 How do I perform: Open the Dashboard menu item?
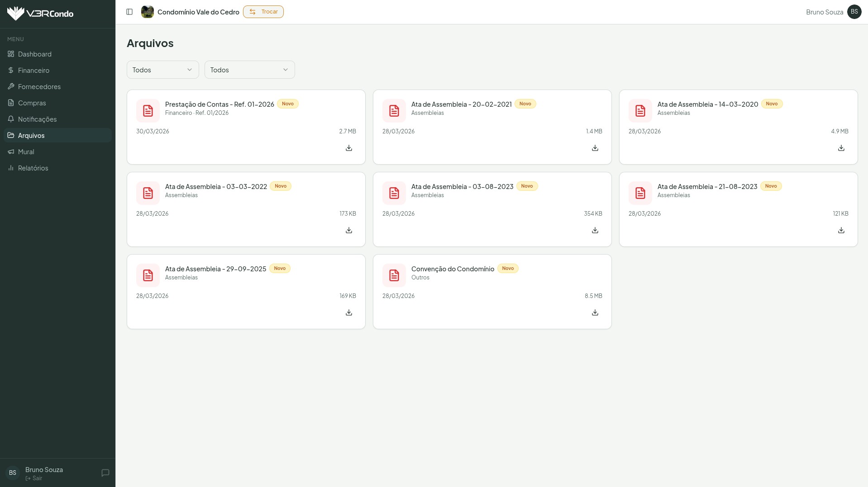35,54
